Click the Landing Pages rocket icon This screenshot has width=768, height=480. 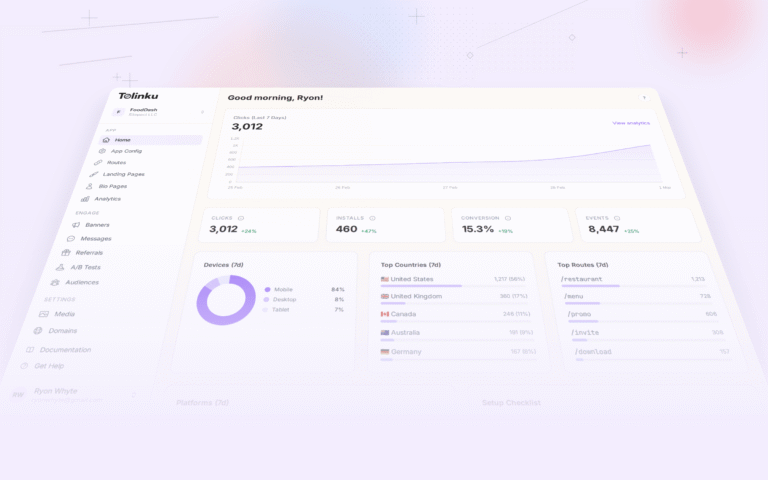point(94,174)
